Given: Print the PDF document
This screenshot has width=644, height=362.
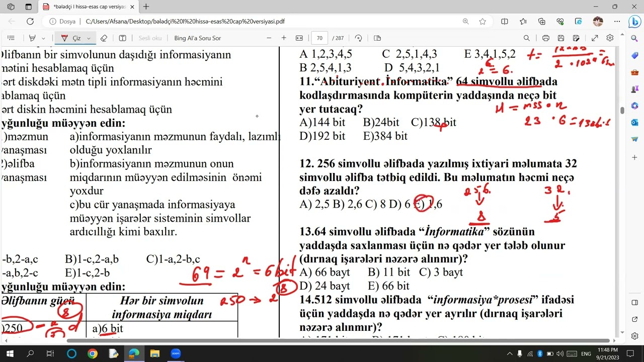Looking at the screenshot, I should click(546, 38).
